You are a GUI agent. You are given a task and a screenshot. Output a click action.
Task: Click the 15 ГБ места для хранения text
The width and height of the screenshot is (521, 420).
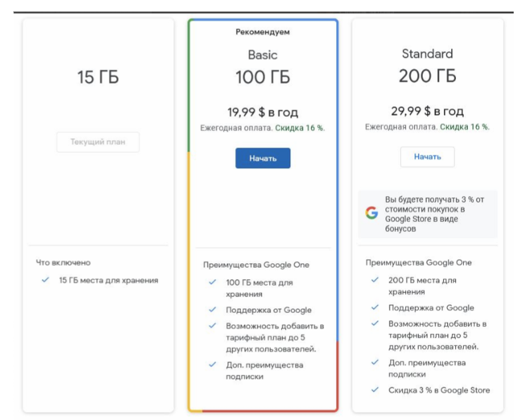coord(109,280)
